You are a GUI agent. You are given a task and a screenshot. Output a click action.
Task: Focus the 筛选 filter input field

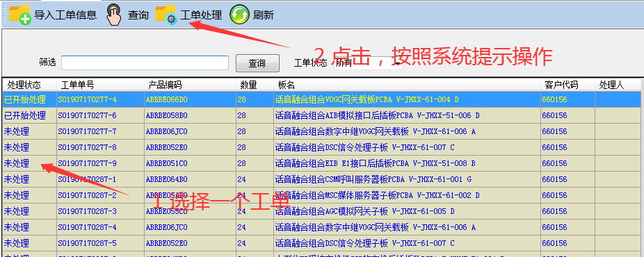pyautogui.click(x=145, y=63)
